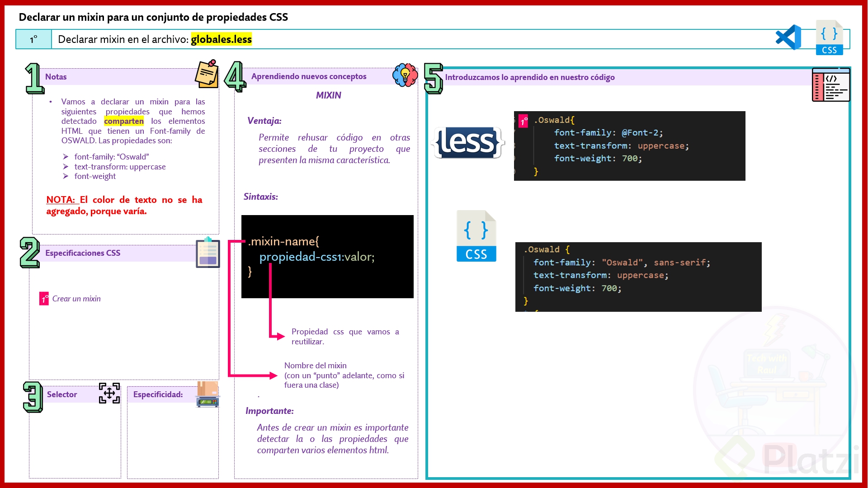Click the black mixin-name syntax box
Screen dimensions: 868x488
tap(327, 256)
